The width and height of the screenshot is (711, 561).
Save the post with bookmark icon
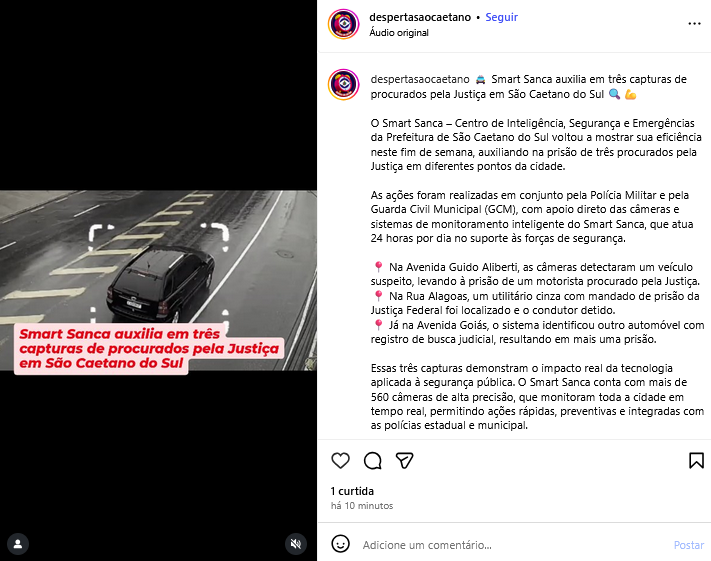click(696, 460)
